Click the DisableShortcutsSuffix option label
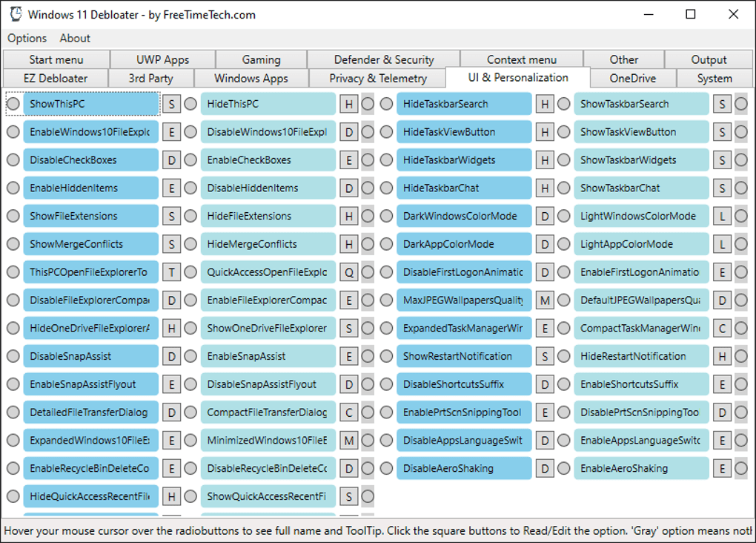756x543 pixels. (x=464, y=384)
